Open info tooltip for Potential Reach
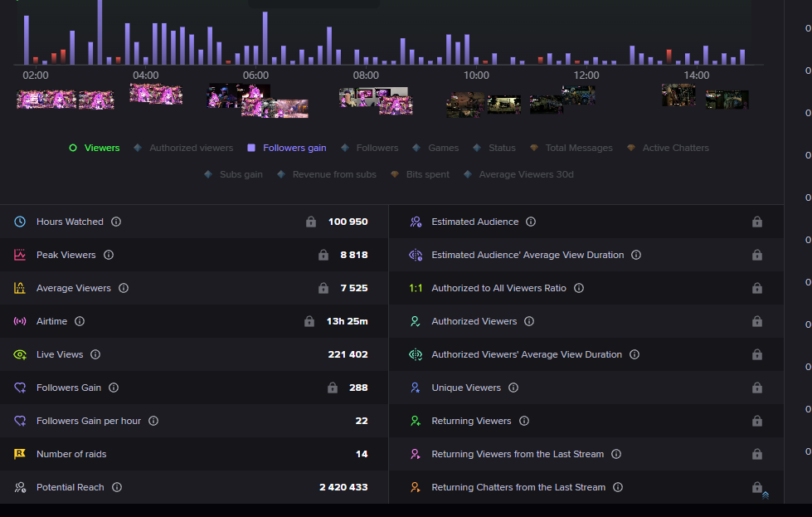The height and width of the screenshot is (517, 812). (117, 487)
